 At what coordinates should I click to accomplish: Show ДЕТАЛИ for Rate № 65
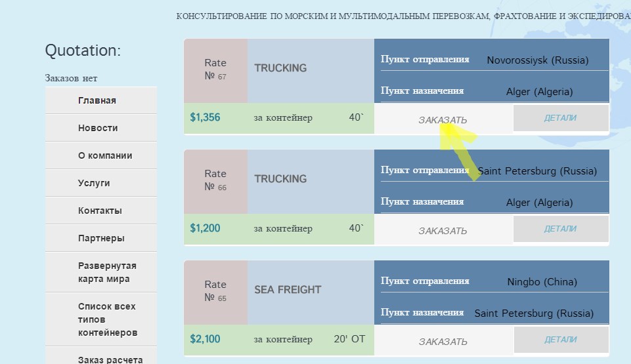560,340
